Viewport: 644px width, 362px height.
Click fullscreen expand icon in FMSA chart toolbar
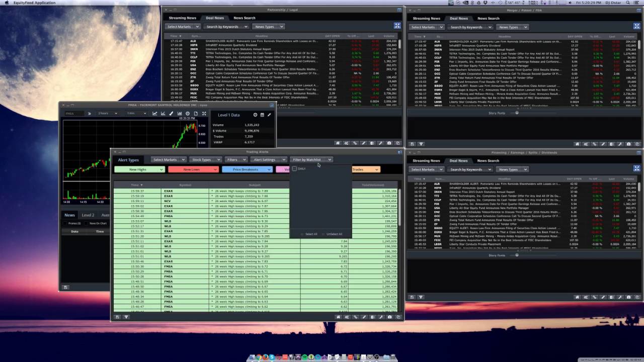(204, 114)
